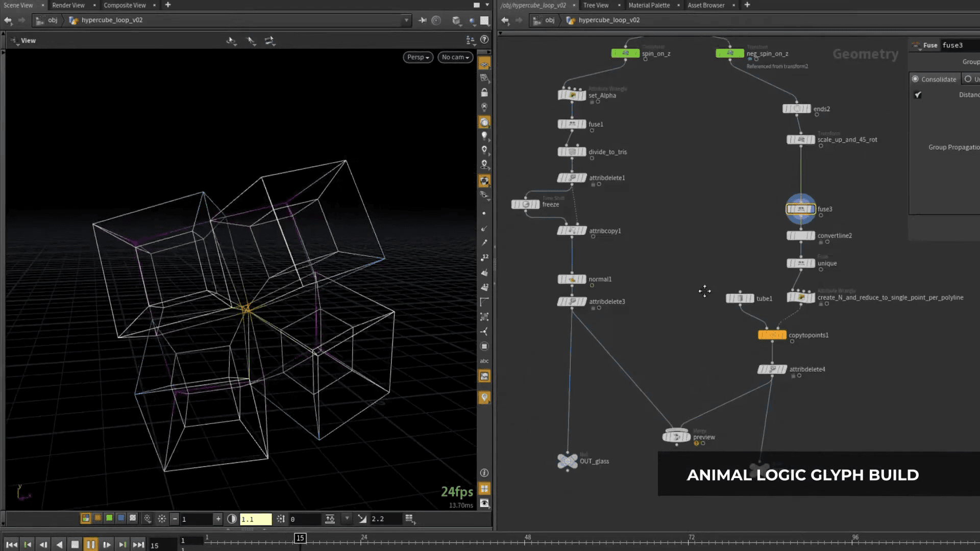Click the lock icon in viewport sidebar
Screen dimensions: 980x551
[484, 93]
